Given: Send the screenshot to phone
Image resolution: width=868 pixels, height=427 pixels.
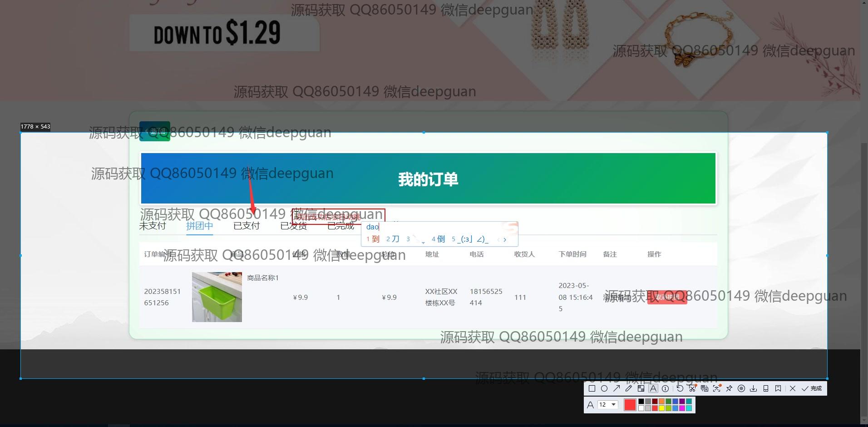Looking at the screenshot, I should coord(766,388).
